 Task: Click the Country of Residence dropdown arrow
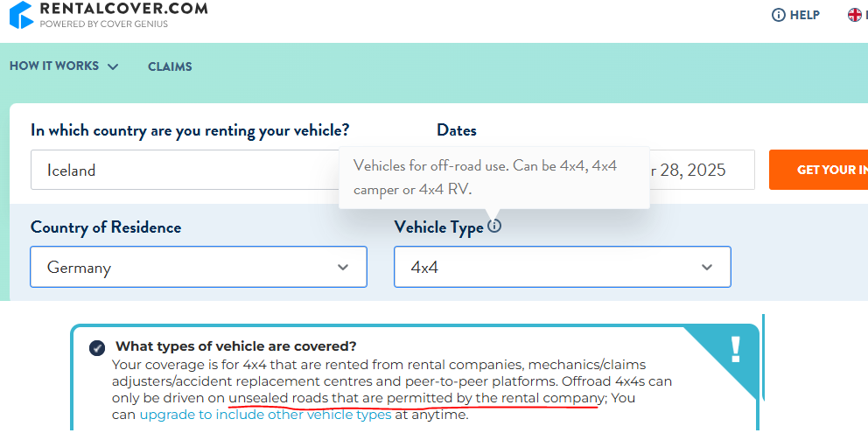(343, 267)
